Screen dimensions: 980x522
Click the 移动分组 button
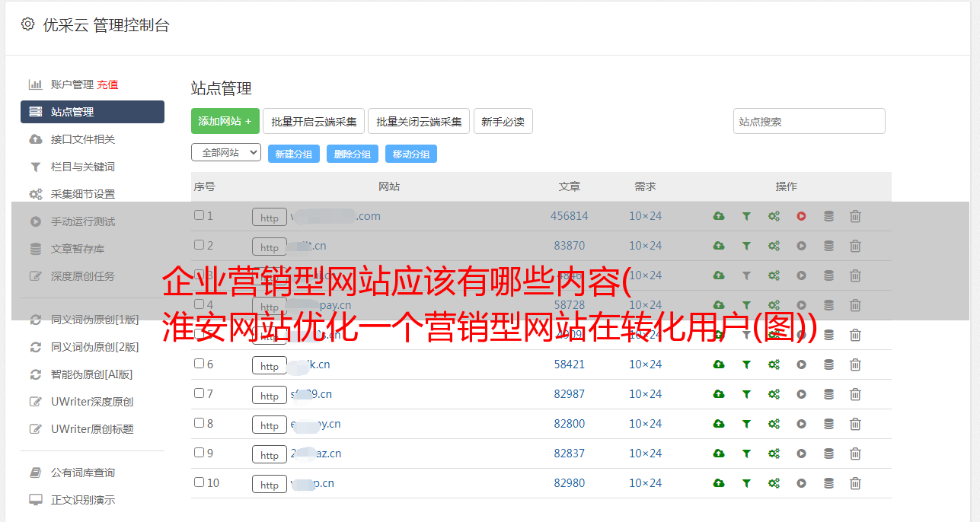[x=411, y=154]
